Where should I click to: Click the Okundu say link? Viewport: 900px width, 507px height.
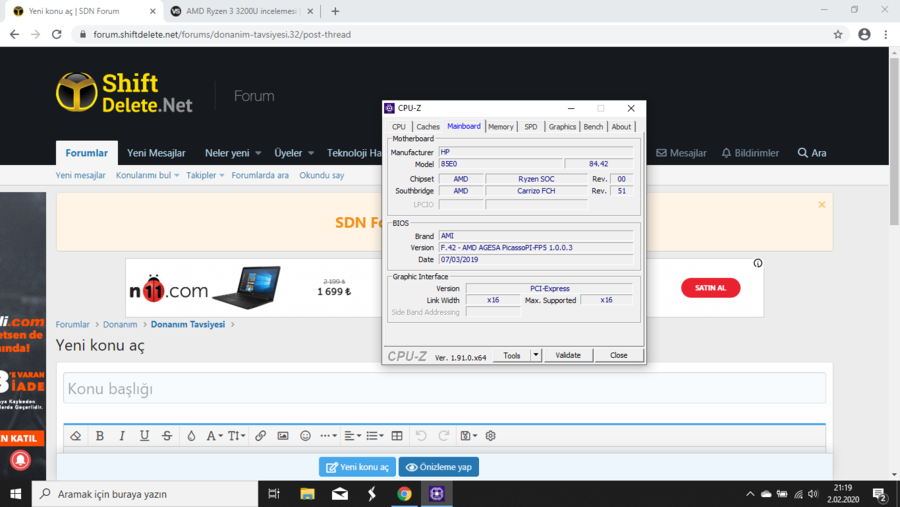[321, 175]
